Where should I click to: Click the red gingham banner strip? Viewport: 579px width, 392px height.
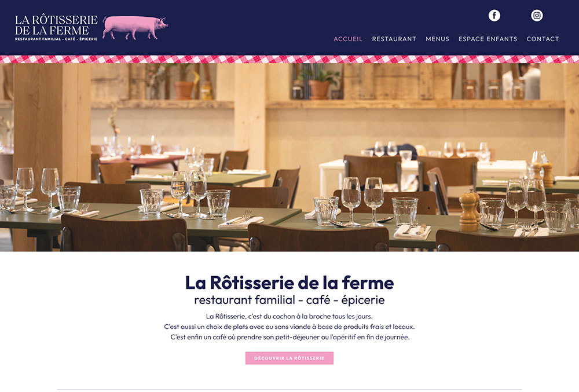pyautogui.click(x=289, y=59)
